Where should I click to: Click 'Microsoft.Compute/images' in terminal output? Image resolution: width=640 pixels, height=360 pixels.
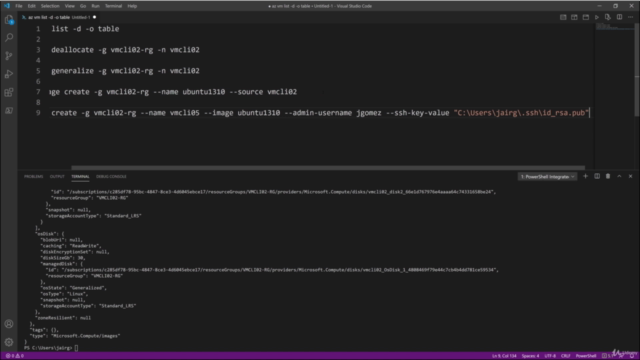(x=86, y=336)
